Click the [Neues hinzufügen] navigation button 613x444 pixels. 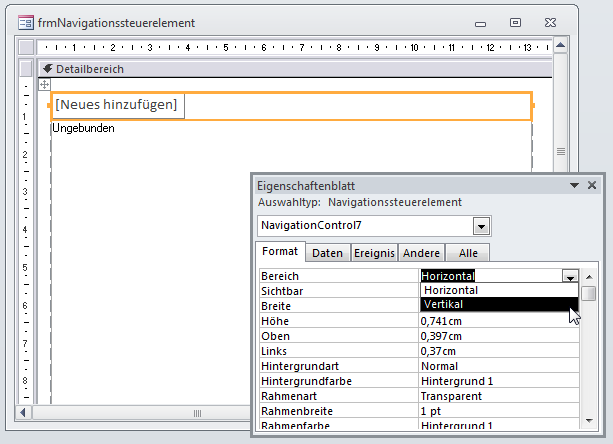click(117, 104)
